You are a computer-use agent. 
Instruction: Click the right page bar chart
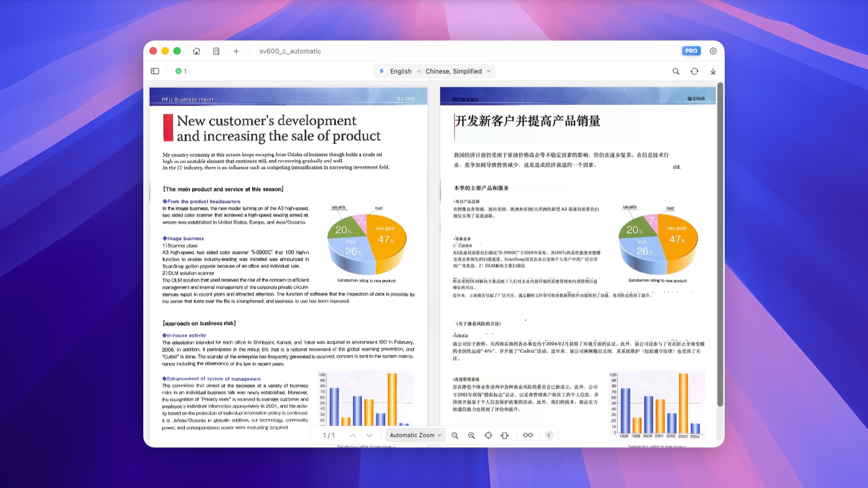[656, 404]
